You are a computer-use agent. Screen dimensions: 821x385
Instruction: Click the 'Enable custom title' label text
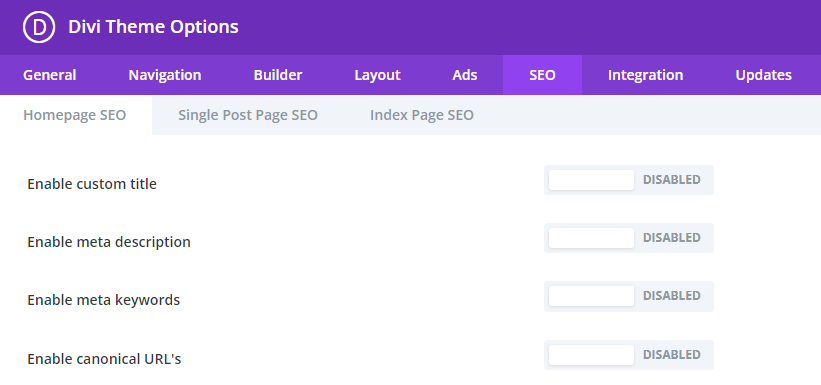92,184
